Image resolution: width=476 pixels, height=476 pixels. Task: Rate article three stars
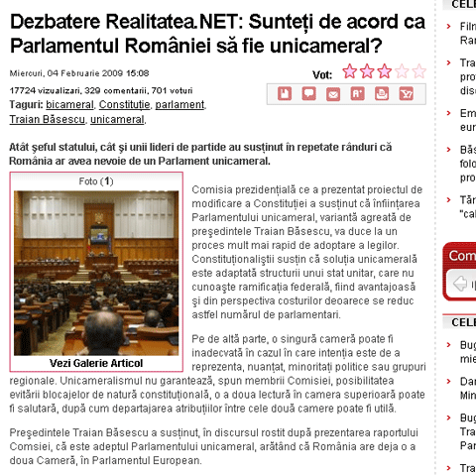(384, 71)
